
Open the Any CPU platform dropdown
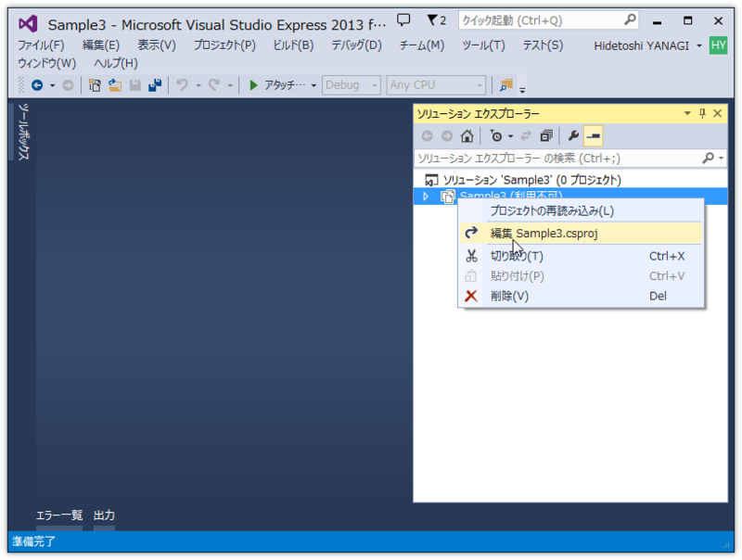coord(436,85)
